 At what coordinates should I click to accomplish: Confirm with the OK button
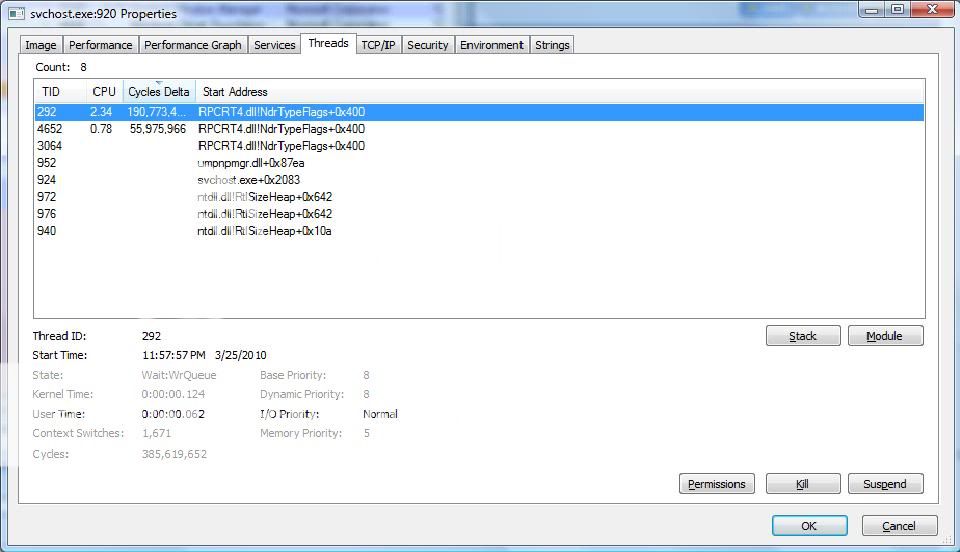click(809, 526)
